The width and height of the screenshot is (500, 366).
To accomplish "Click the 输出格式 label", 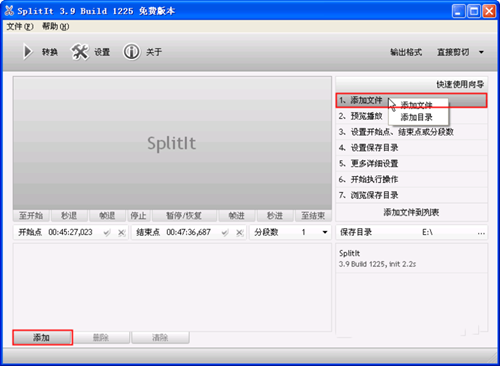I will tap(406, 52).
